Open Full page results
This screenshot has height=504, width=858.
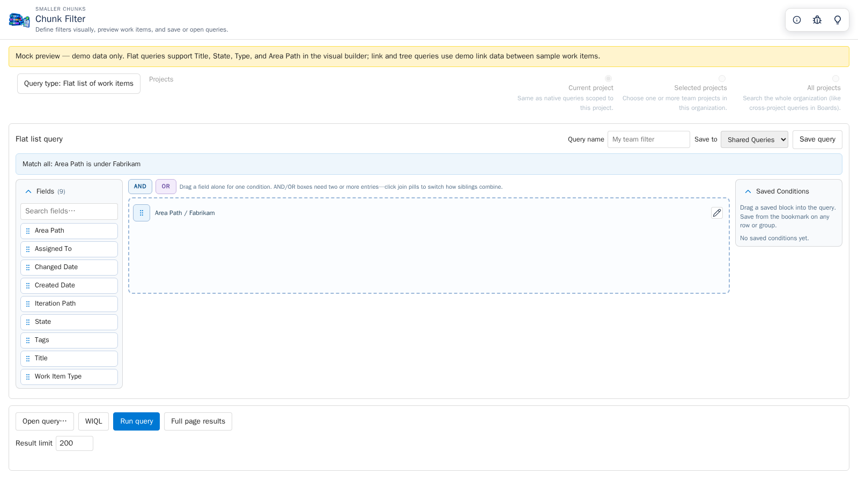pyautogui.click(x=198, y=421)
